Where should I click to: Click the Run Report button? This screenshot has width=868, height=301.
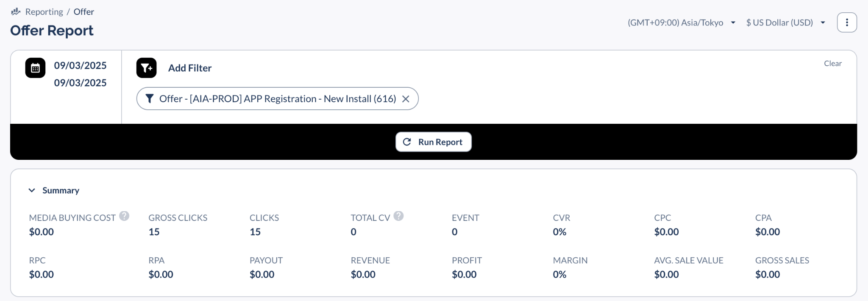(434, 142)
